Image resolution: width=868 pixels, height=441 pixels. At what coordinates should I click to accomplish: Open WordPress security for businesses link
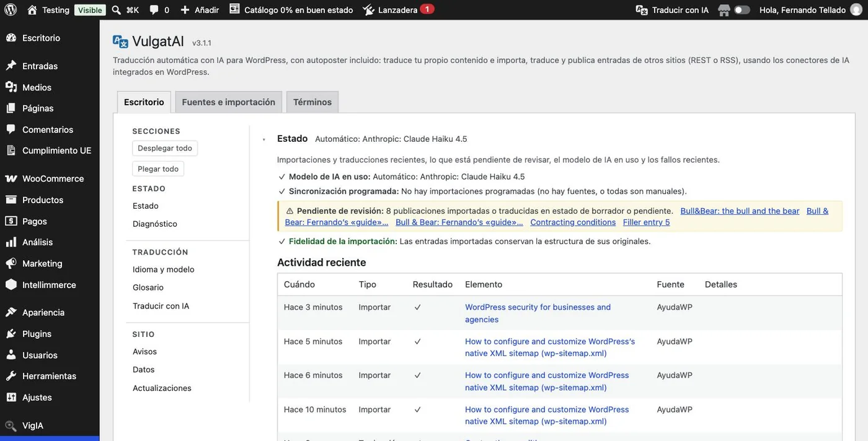(538, 313)
